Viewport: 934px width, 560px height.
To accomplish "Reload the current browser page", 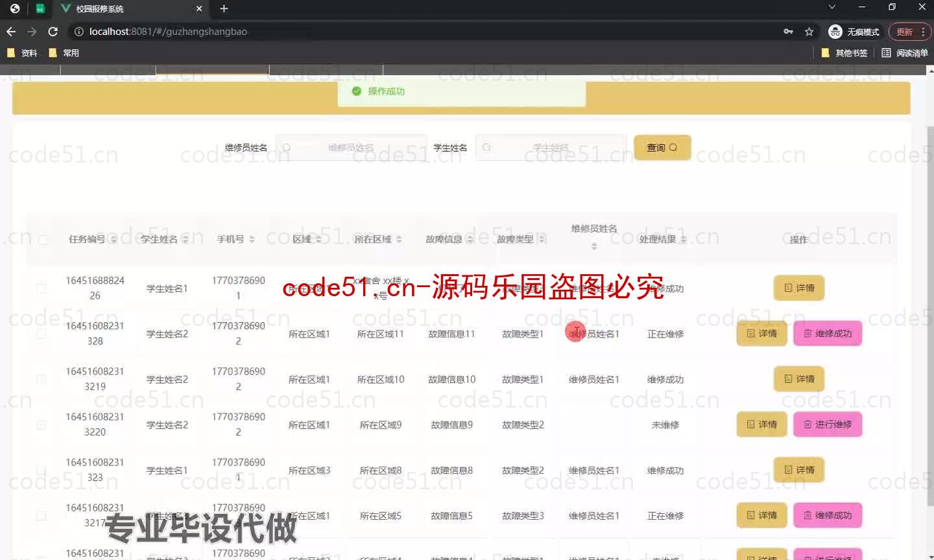I will point(53,31).
